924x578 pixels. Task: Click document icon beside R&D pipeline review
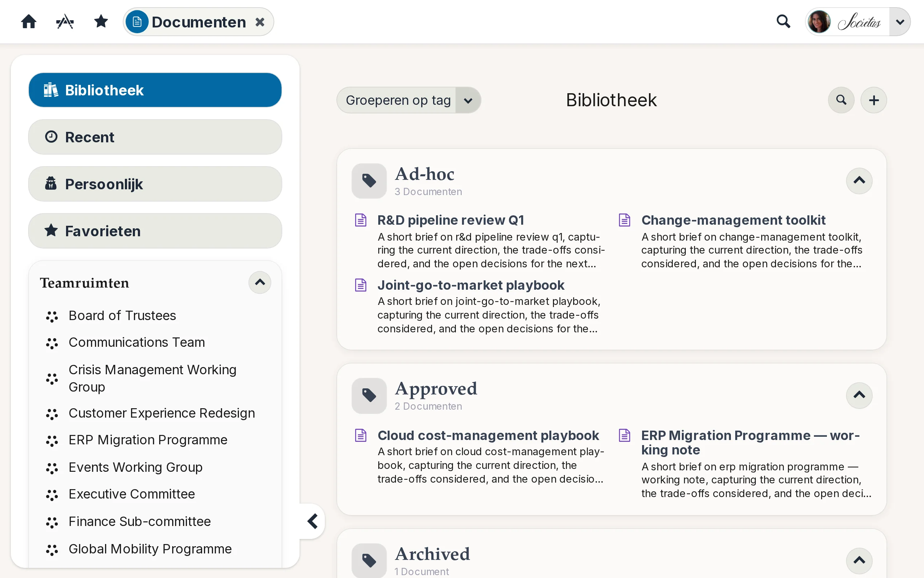tap(361, 220)
